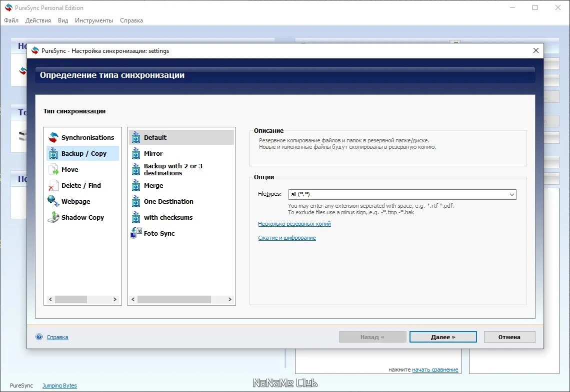Select the Synchronisations icon in type list

click(53, 137)
